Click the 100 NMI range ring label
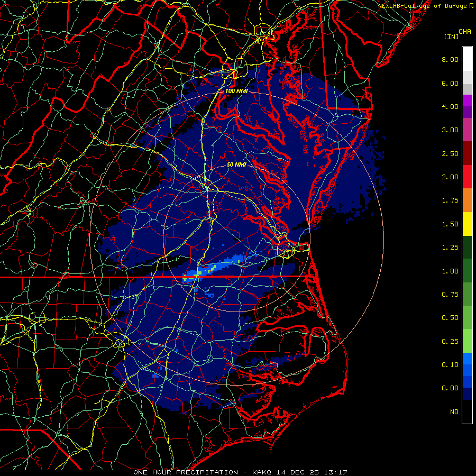 coord(236,91)
